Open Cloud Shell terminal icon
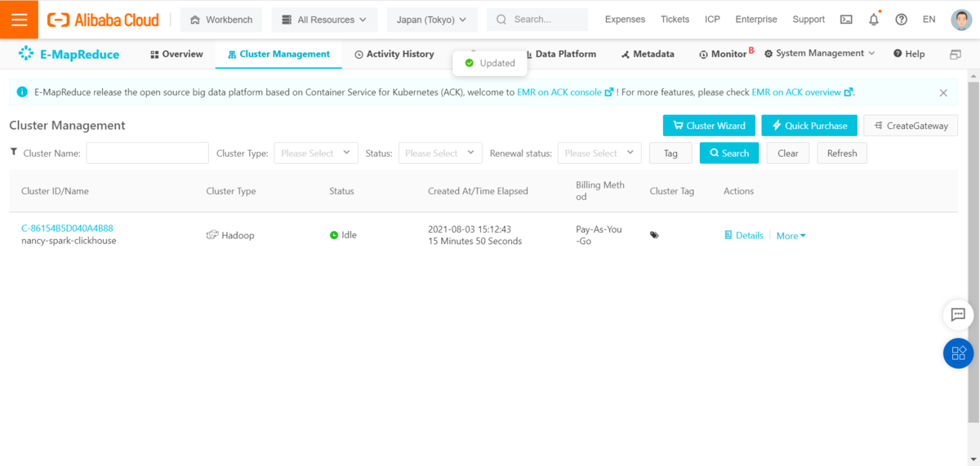Image resolution: width=980 pixels, height=466 pixels. coord(846,20)
